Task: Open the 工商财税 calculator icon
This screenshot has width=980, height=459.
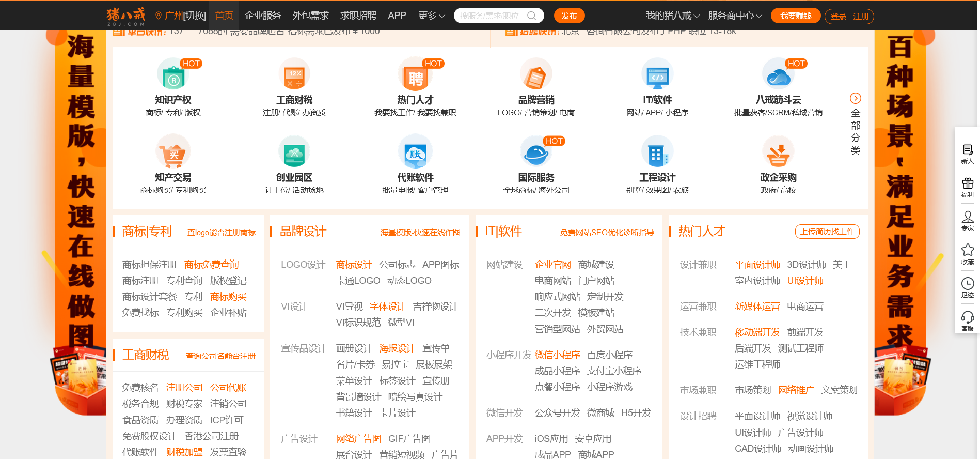Action: [x=294, y=74]
